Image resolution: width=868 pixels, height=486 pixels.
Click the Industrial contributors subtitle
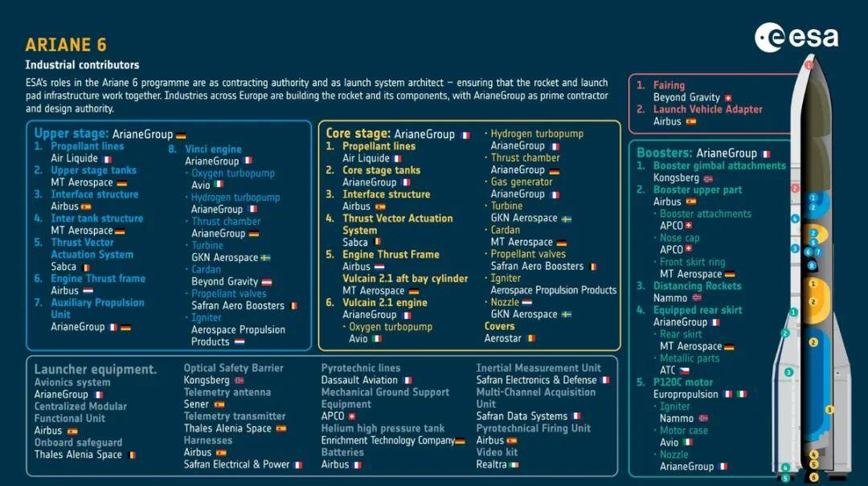[82, 65]
